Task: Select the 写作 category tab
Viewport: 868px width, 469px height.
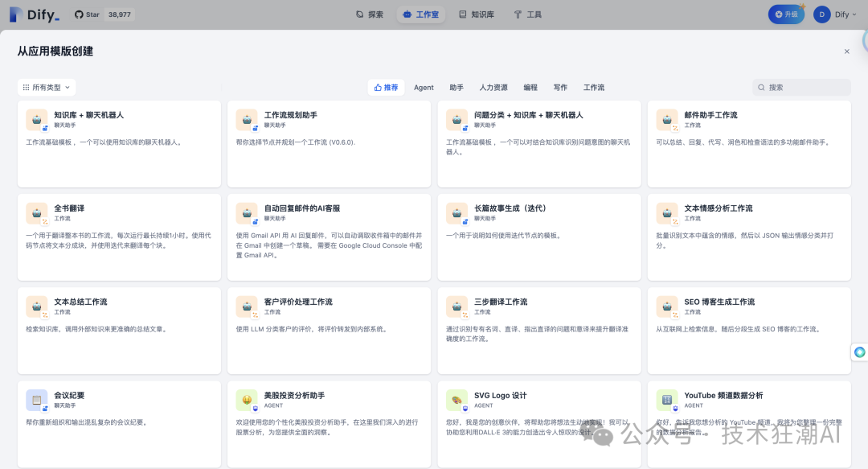Action: click(x=560, y=88)
